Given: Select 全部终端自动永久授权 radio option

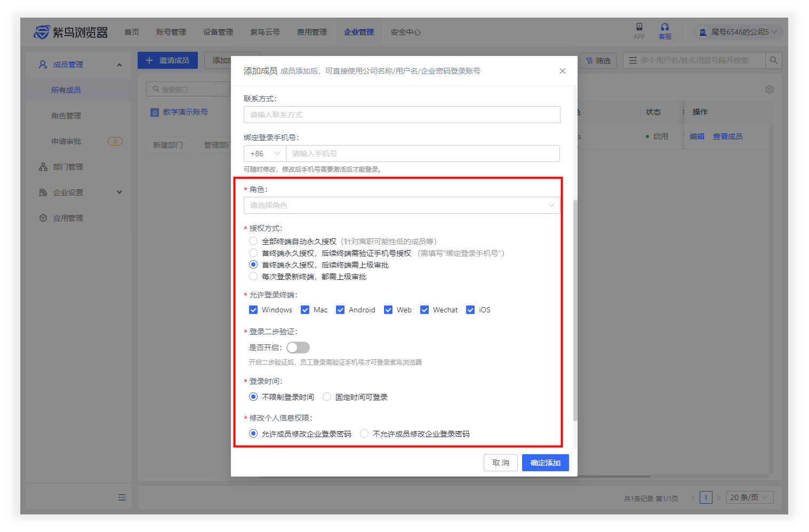Looking at the screenshot, I should click(x=253, y=241).
